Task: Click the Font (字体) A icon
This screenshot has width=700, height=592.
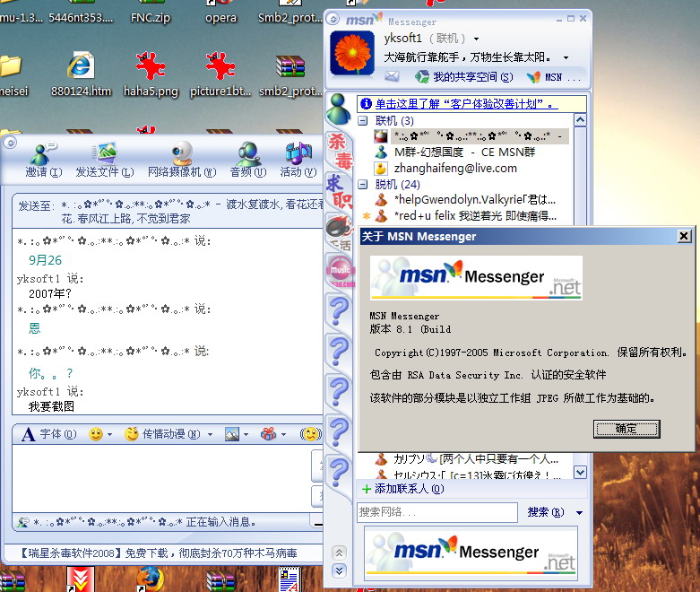Action: click(28, 434)
